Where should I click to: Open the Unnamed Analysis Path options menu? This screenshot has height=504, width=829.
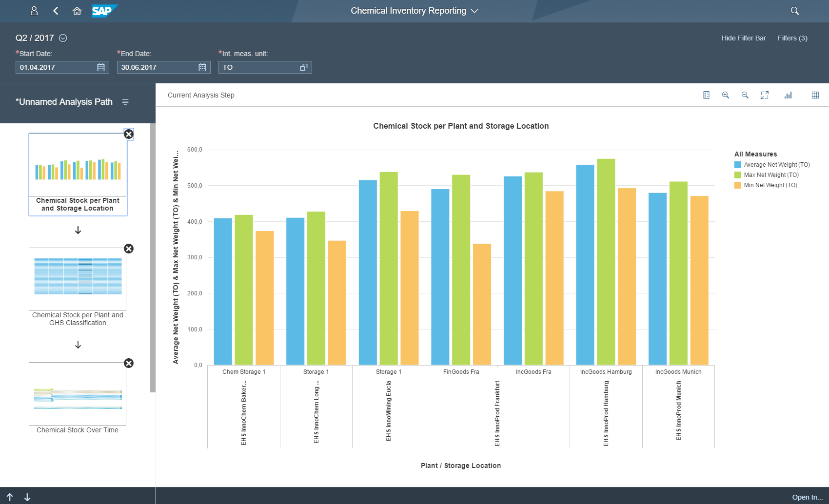click(126, 102)
